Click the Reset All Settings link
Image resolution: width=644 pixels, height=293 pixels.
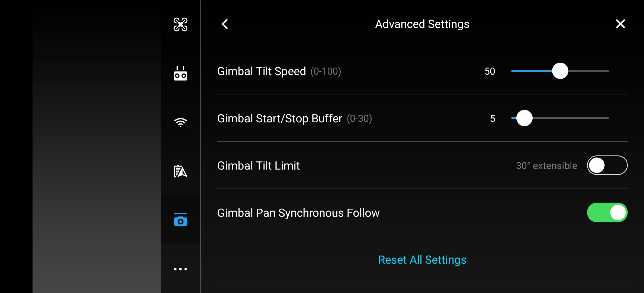pyautogui.click(x=422, y=260)
